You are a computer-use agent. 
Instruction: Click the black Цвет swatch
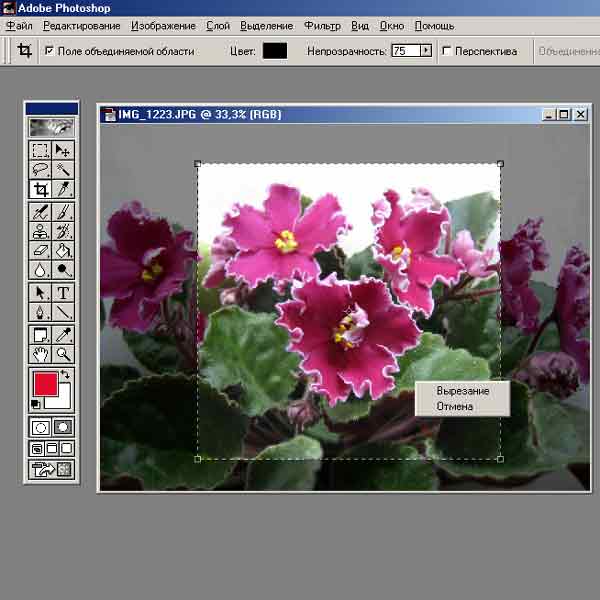[275, 51]
